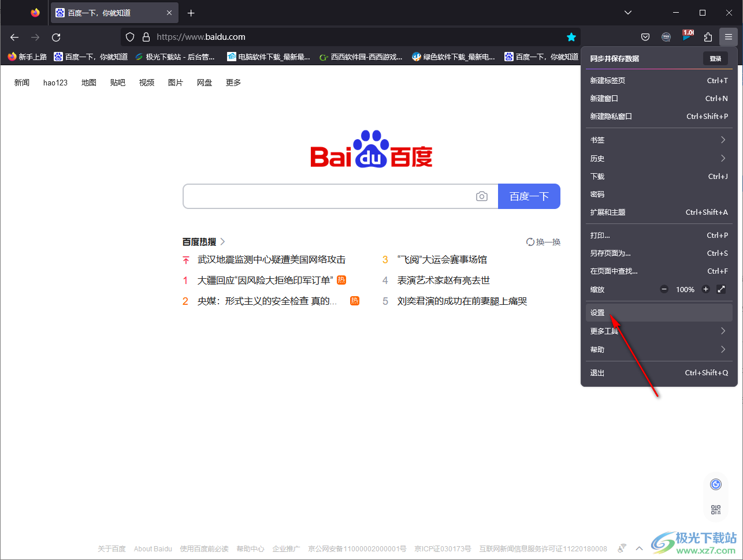Click the Firefox View icon in tab bar
The image size is (743, 560).
[x=35, y=13]
